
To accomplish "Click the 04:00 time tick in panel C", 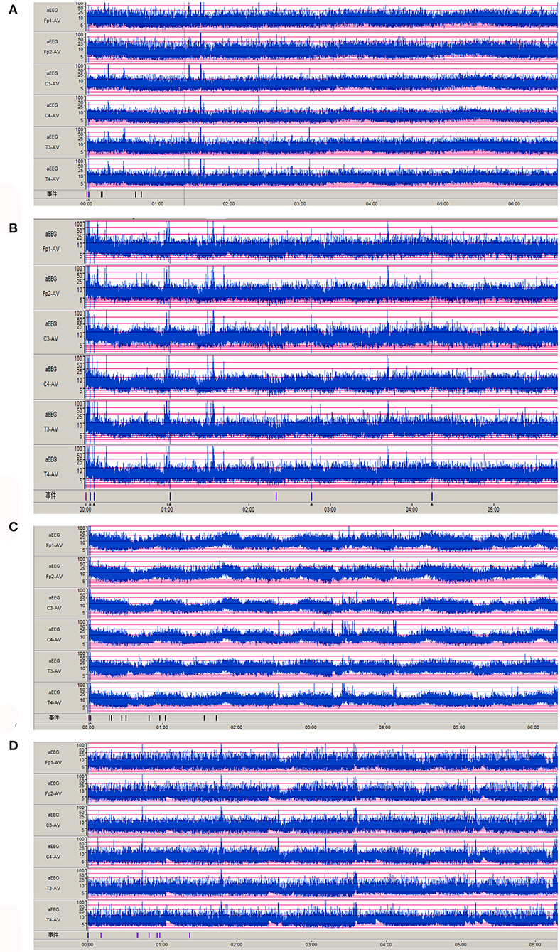I will [x=385, y=727].
